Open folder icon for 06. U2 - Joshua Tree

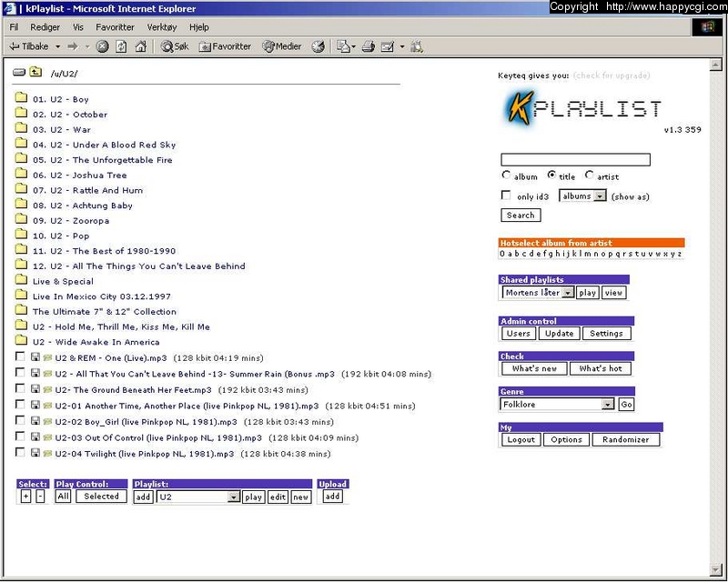[21, 173]
